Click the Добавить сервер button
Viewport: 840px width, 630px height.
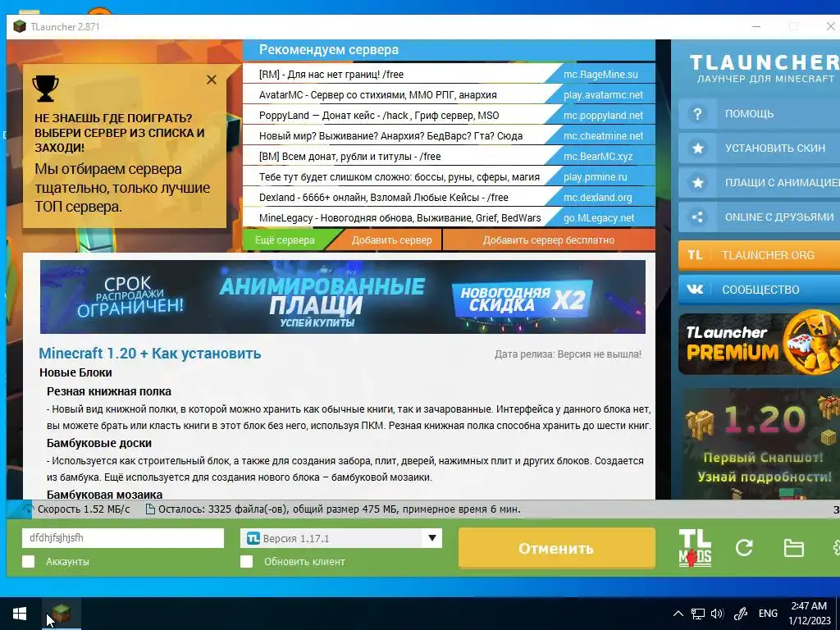point(391,240)
